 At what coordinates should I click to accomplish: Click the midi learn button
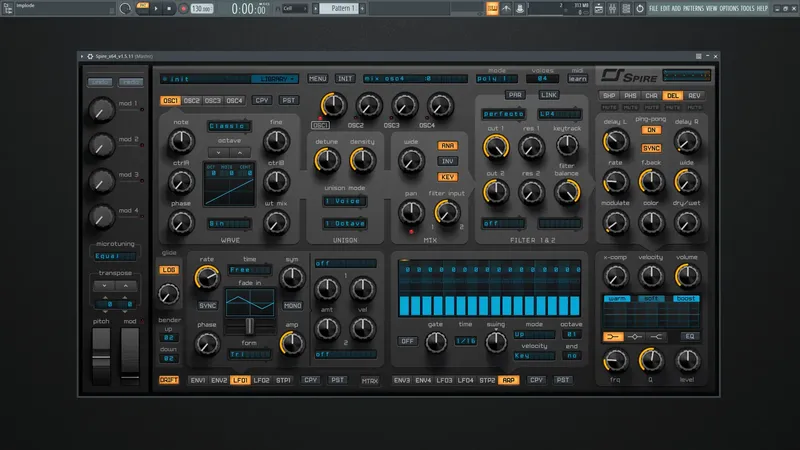pyautogui.click(x=578, y=79)
